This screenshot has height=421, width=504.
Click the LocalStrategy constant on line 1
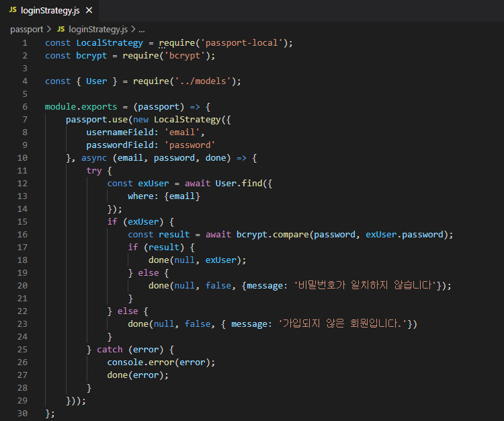coord(110,43)
